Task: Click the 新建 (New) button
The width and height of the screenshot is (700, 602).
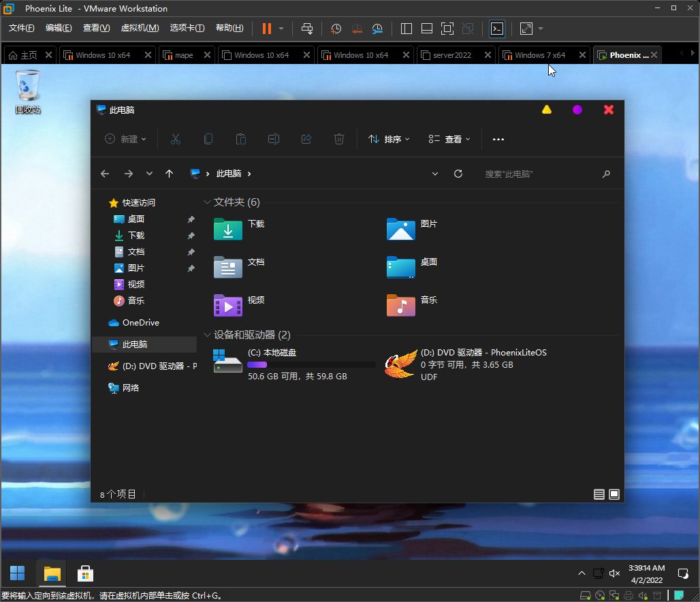Action: [125, 139]
